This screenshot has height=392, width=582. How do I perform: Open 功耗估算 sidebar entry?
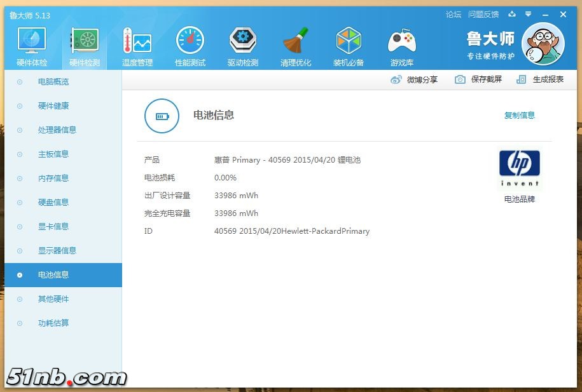click(53, 323)
